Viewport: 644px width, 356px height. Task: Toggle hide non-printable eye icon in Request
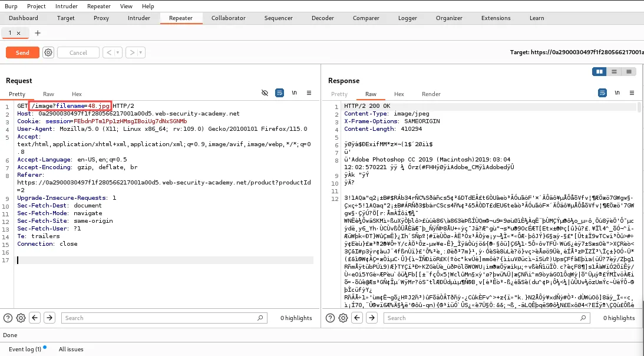click(x=265, y=93)
